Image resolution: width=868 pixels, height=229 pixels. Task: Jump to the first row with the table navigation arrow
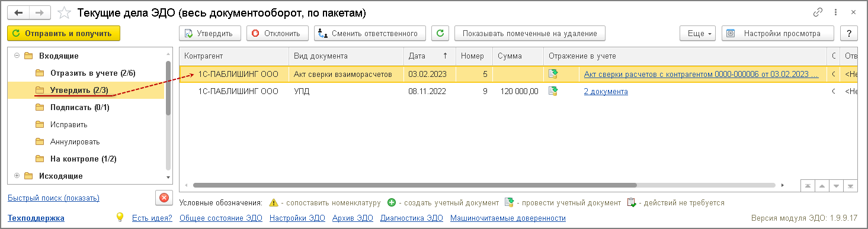(808, 186)
